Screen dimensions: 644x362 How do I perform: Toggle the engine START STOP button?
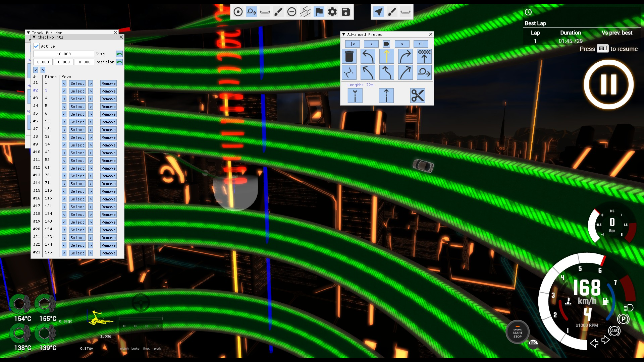pos(517,333)
